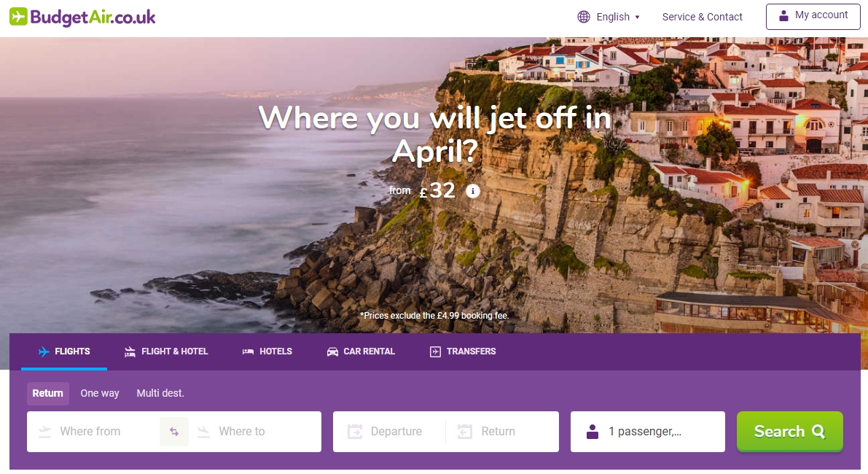This screenshot has width=868, height=474.
Task: Open the Departure date picker
Action: [388, 432]
